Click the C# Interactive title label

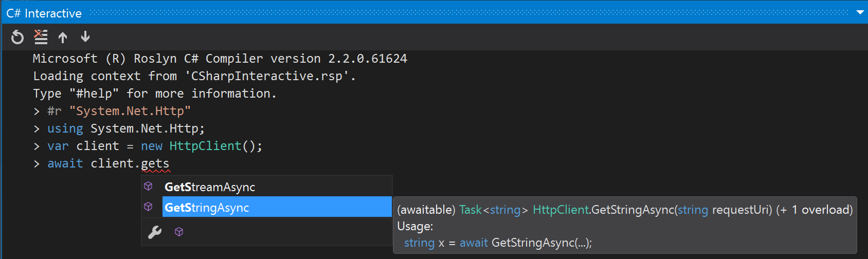[44, 13]
